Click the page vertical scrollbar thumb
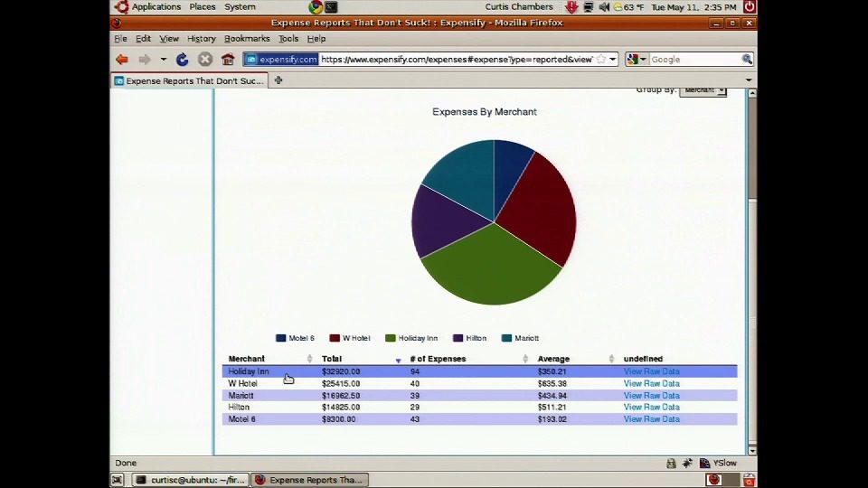This screenshot has width=868, height=488. [751, 148]
